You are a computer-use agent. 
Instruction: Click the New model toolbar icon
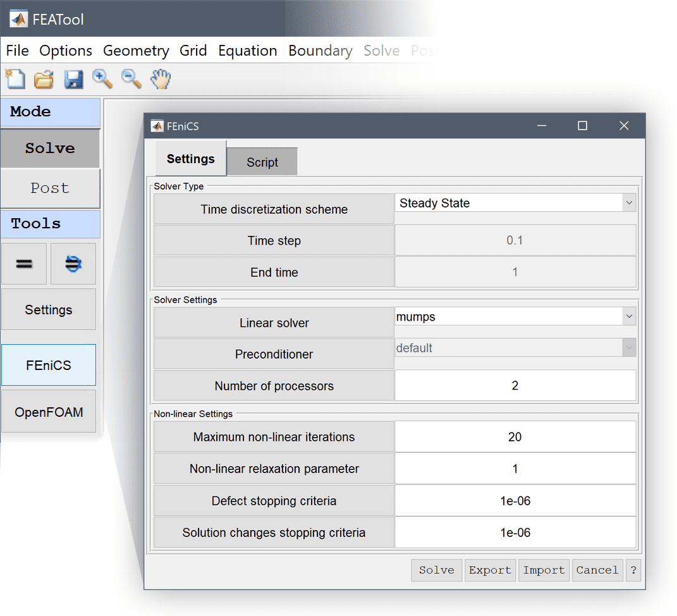(x=15, y=79)
